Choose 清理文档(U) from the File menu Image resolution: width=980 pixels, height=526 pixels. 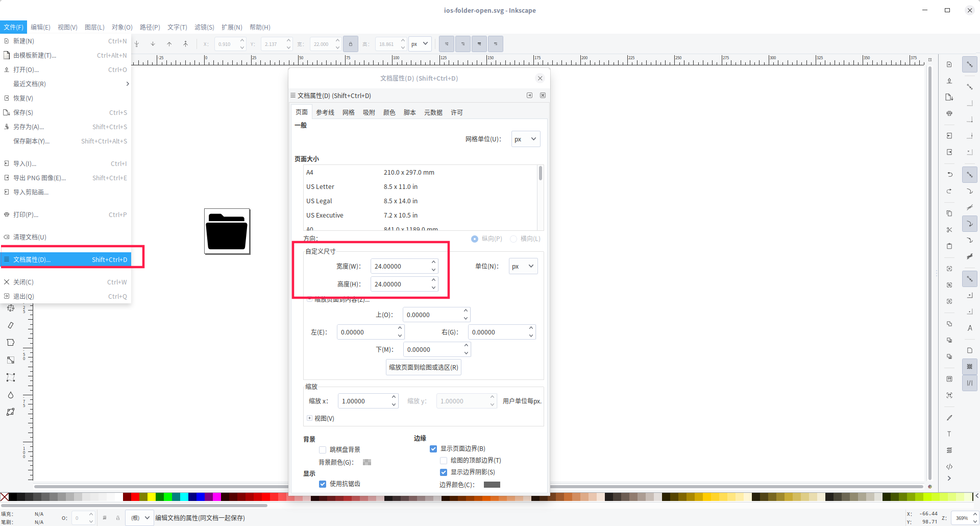[65, 237]
